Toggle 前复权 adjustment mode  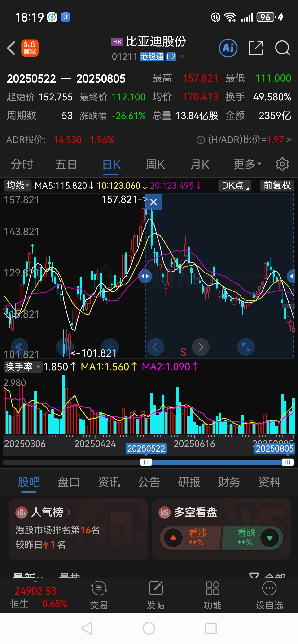click(277, 185)
